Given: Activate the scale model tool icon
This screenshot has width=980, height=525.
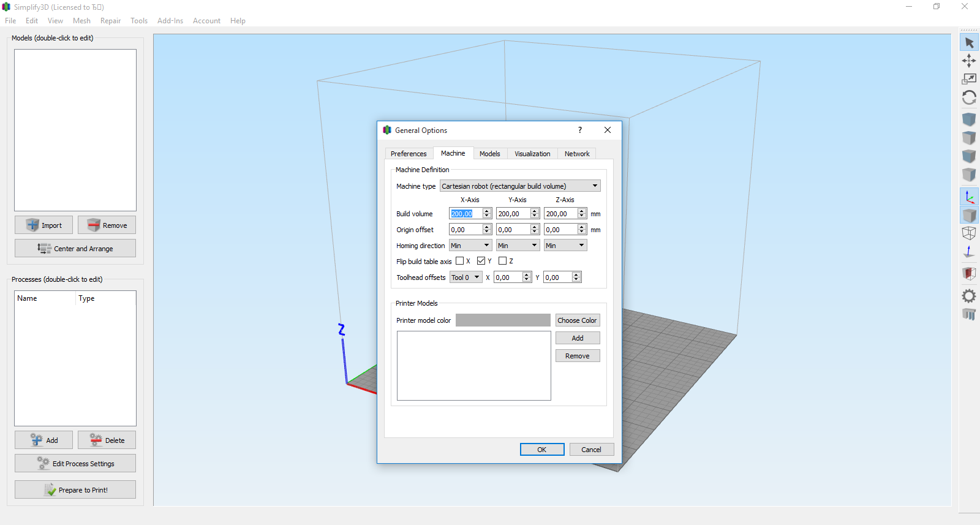Looking at the screenshot, I should coord(969,79).
